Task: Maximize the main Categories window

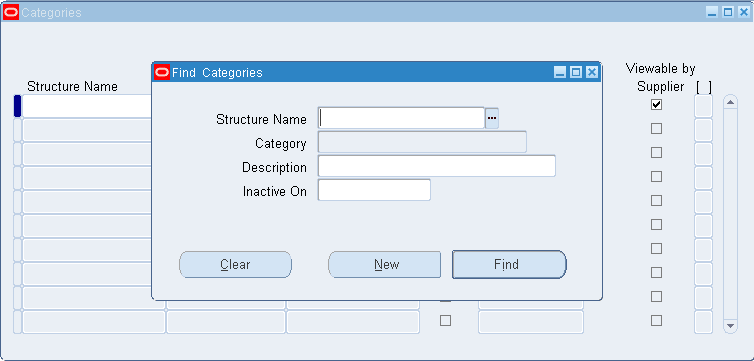Action: pos(728,12)
